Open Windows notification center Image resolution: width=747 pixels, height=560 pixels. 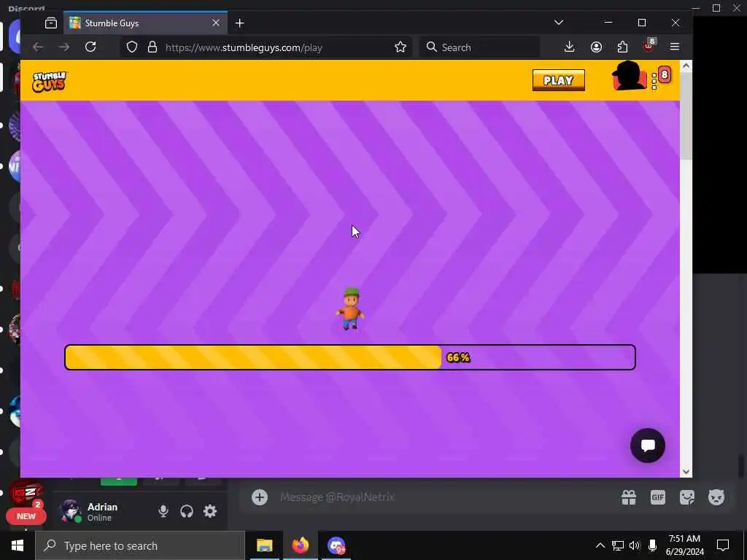tap(723, 545)
